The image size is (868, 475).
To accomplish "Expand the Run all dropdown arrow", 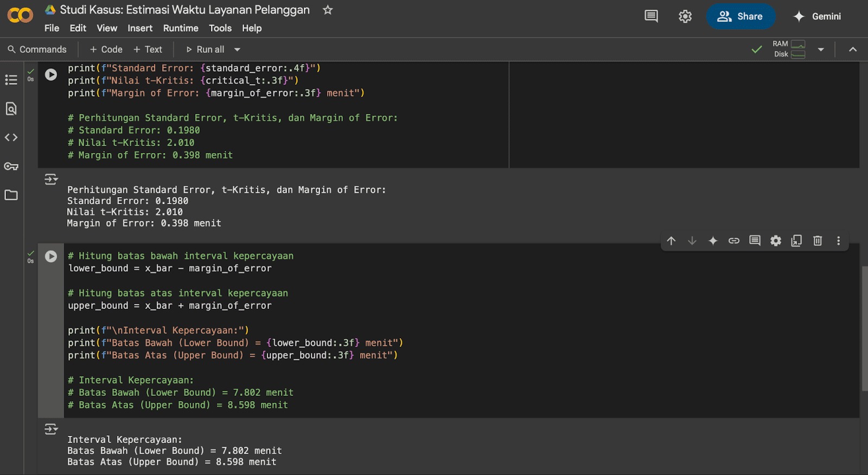I will 237,49.
